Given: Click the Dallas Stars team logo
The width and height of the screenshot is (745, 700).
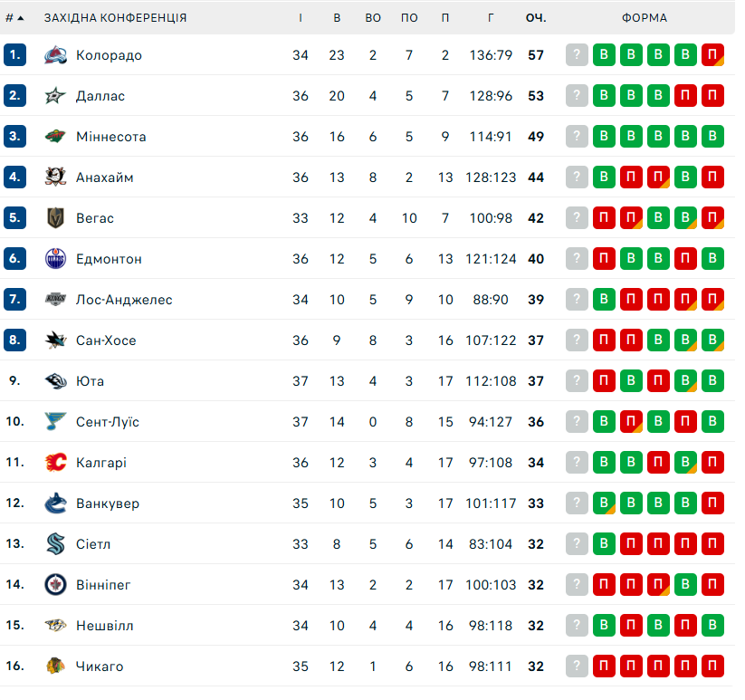Looking at the screenshot, I should tap(55, 96).
